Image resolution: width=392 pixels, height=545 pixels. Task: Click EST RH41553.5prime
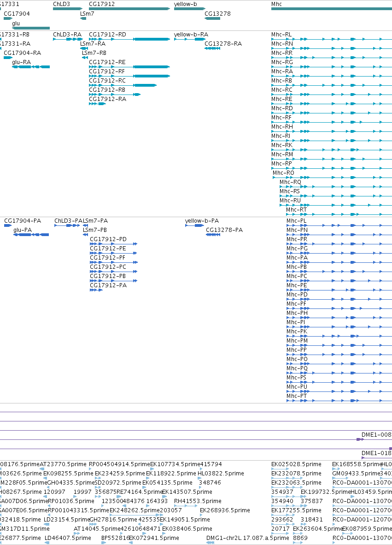tap(198, 501)
